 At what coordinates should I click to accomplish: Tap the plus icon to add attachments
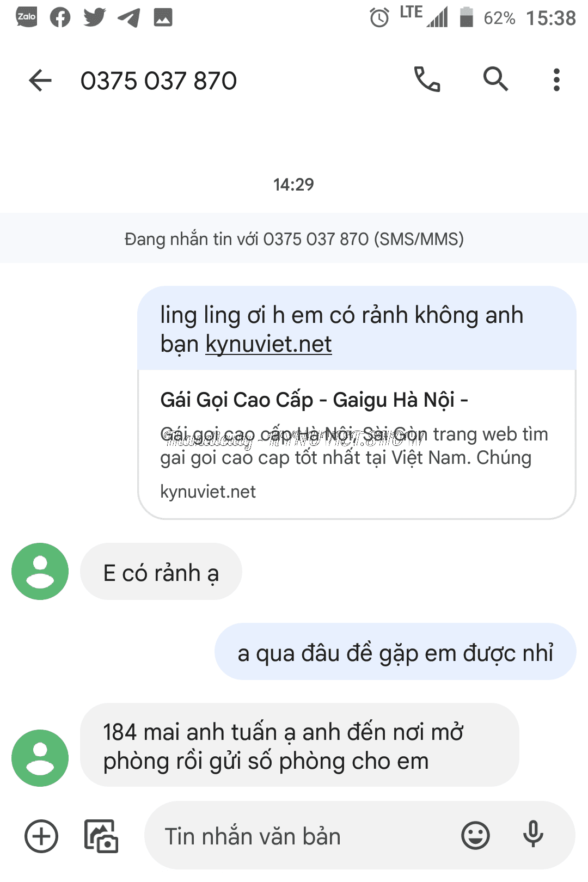point(41,836)
